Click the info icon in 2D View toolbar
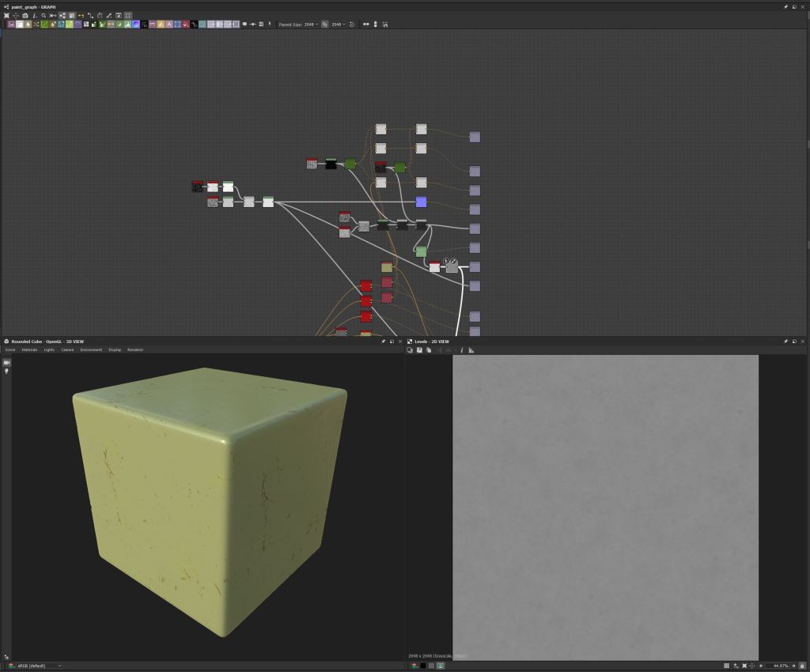 (x=462, y=350)
